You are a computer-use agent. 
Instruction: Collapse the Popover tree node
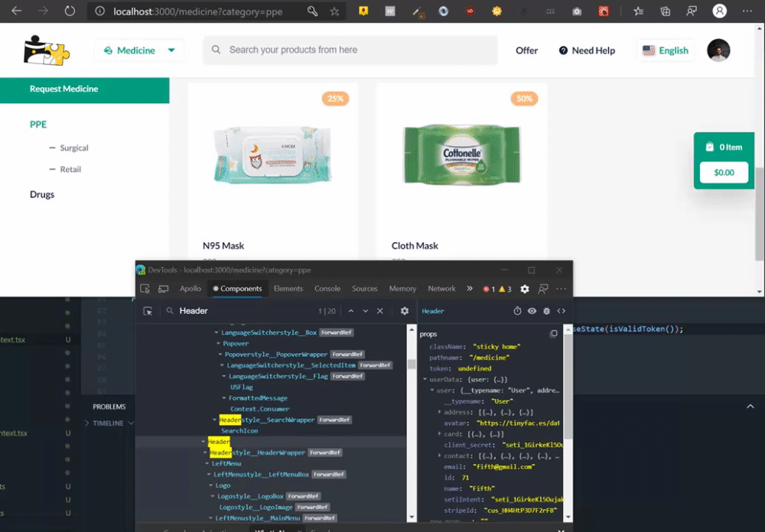click(x=218, y=344)
